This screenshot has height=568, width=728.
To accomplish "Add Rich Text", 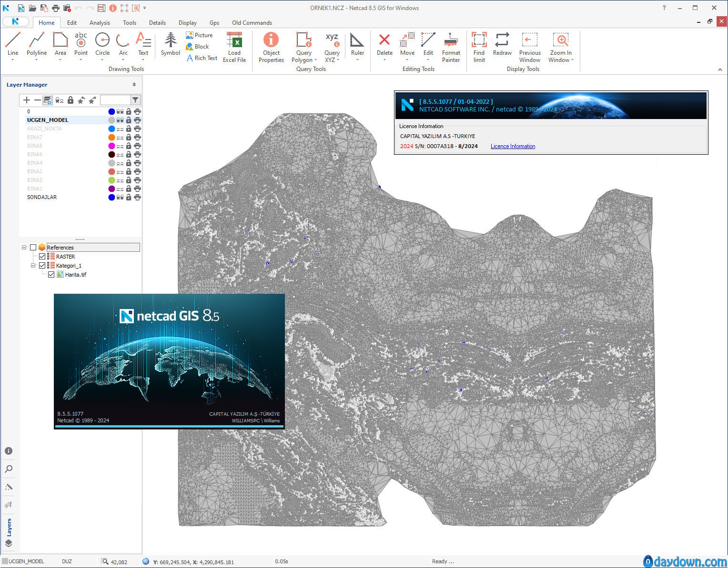I will (x=202, y=58).
